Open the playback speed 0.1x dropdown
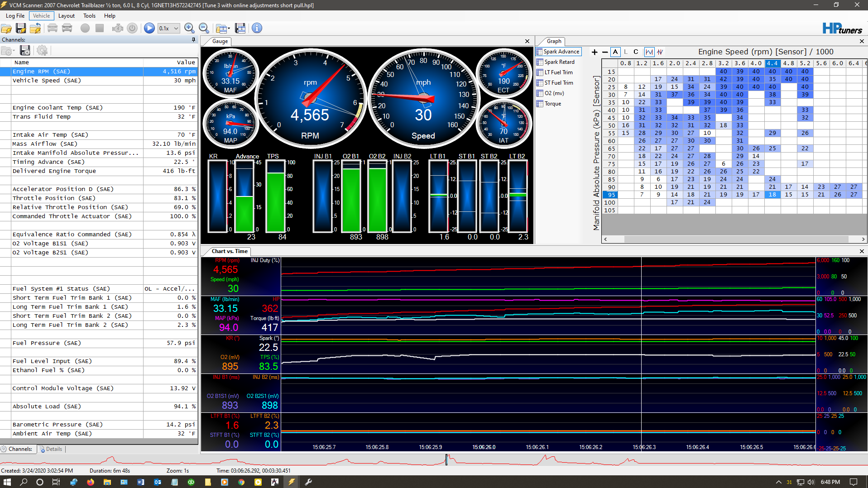The image size is (868, 488). (x=168, y=28)
